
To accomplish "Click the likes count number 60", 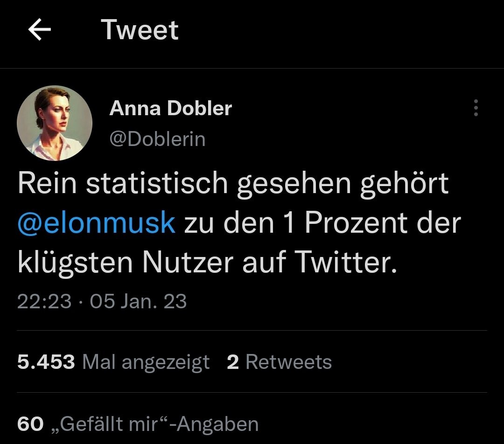I will 30,424.
